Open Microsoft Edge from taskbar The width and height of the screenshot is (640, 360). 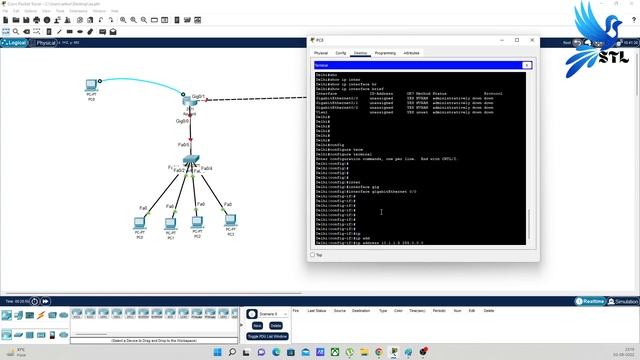click(x=276, y=352)
